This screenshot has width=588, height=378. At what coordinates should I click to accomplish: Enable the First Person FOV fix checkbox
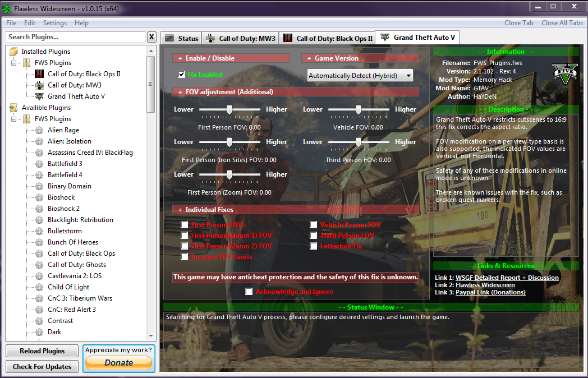tap(184, 225)
